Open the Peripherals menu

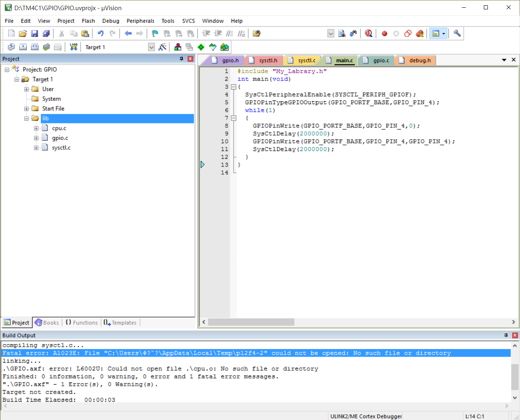click(x=140, y=21)
